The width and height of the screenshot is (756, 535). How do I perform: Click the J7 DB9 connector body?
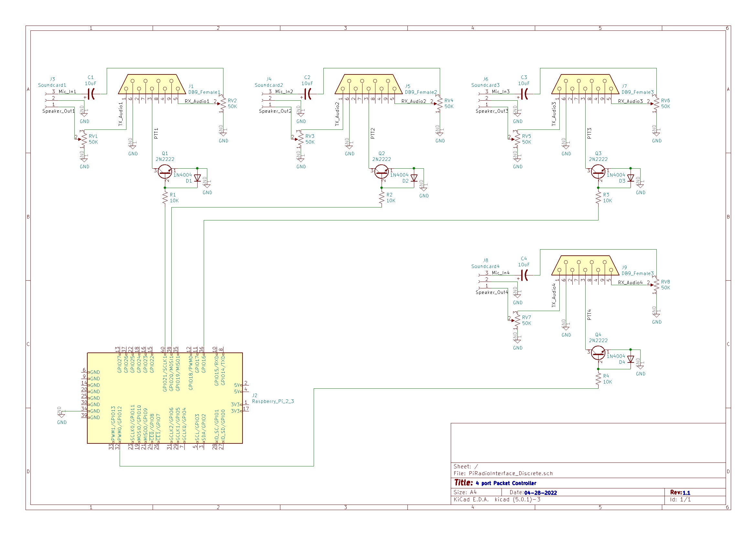tap(585, 84)
